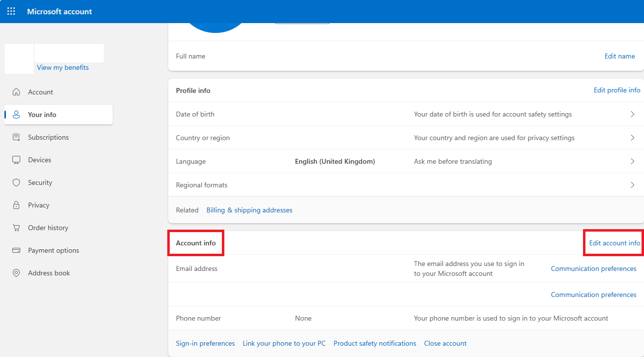Image resolution: width=644 pixels, height=357 pixels.
Task: Expand the Date of birth row chevron
Action: (x=633, y=114)
